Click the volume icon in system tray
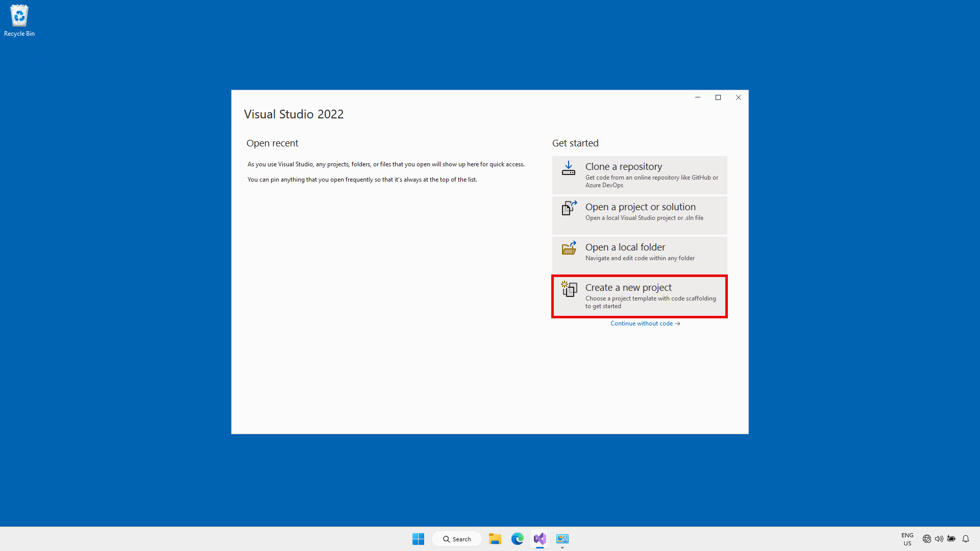The height and width of the screenshot is (551, 980). pyautogui.click(x=939, y=539)
